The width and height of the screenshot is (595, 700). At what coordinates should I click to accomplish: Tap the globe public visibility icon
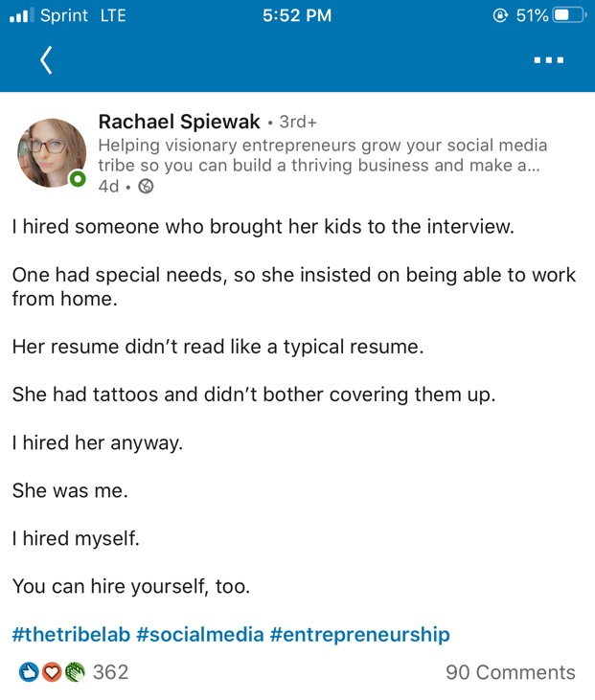146,186
